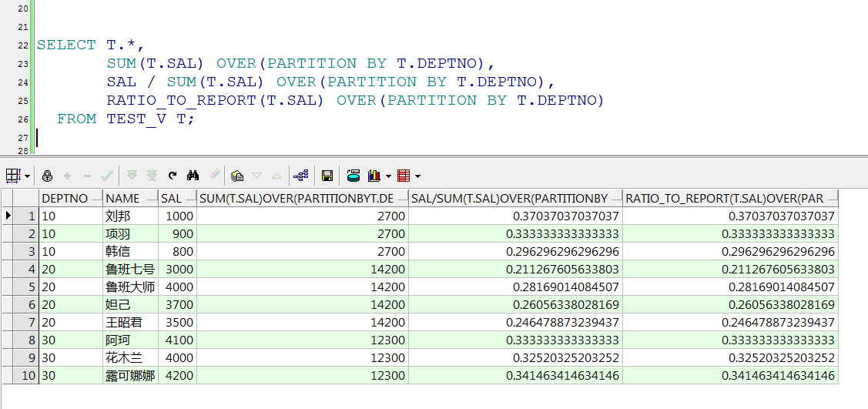Screen dimensions: 868x409
Task: Click the SAL/SUM cell 0.211267605633803
Action: (515, 269)
